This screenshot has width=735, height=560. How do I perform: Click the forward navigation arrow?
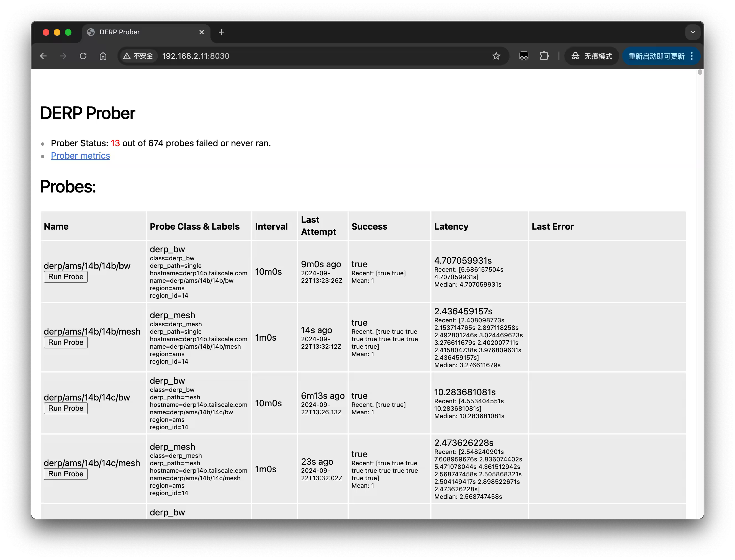coord(63,56)
